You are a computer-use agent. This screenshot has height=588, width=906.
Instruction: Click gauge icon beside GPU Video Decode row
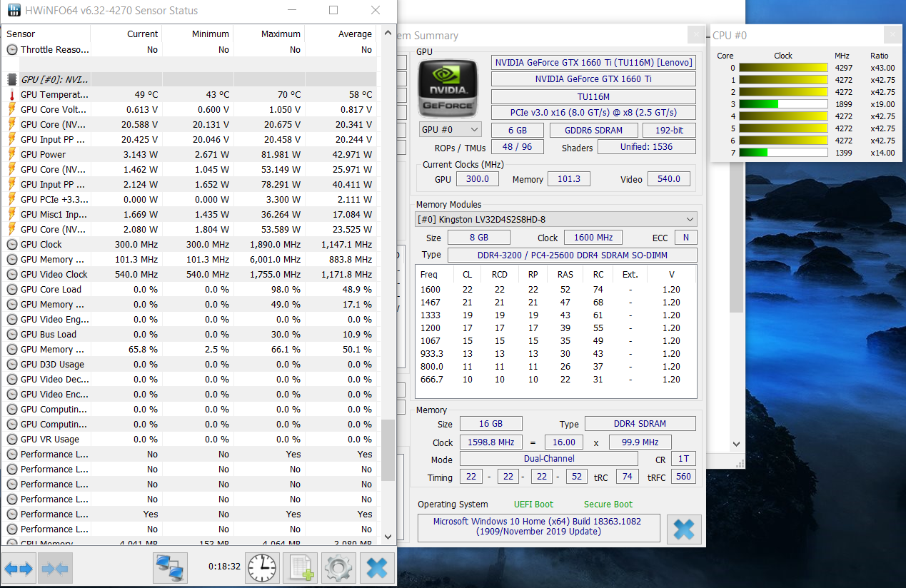(x=12, y=380)
